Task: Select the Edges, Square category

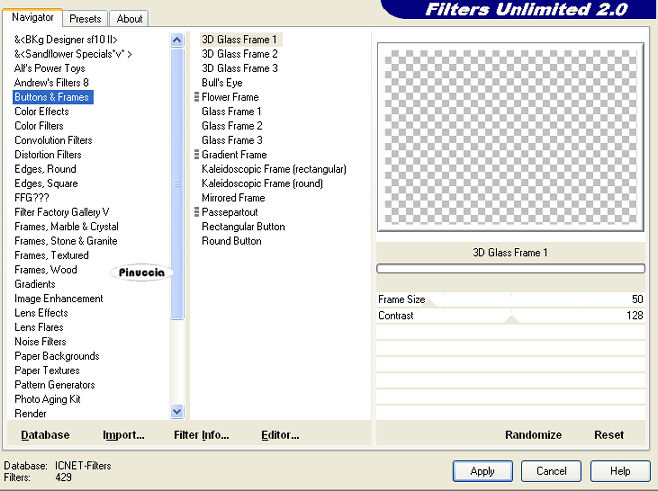Action: point(46,183)
